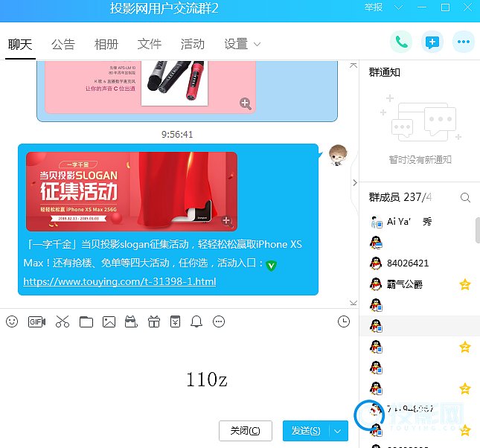Click avatar of member 84026421

click(x=376, y=263)
